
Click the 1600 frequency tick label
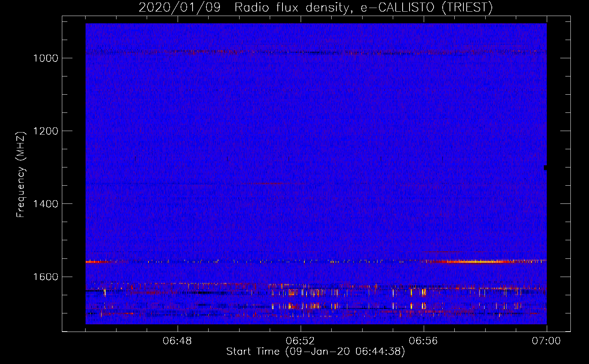[x=46, y=277]
